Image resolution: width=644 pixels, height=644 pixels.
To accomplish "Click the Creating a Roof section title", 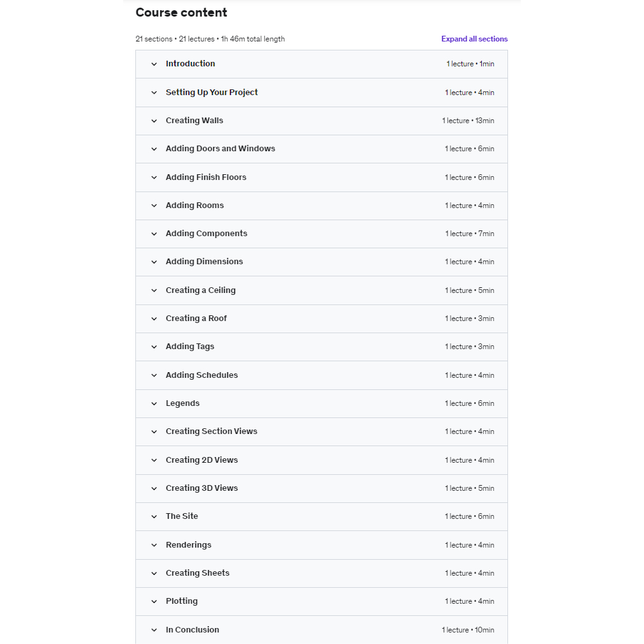I will 196,318.
